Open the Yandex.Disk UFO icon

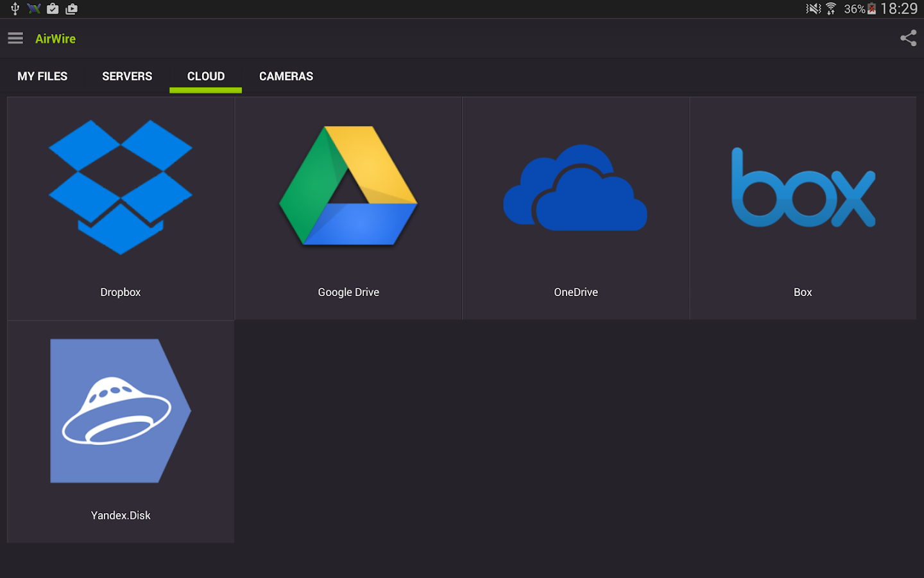[121, 411]
